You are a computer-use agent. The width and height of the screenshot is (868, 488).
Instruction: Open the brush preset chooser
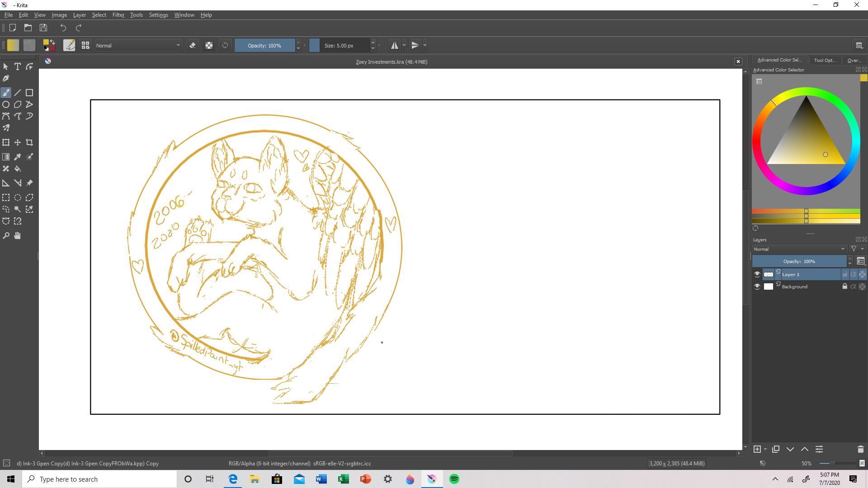coord(85,45)
